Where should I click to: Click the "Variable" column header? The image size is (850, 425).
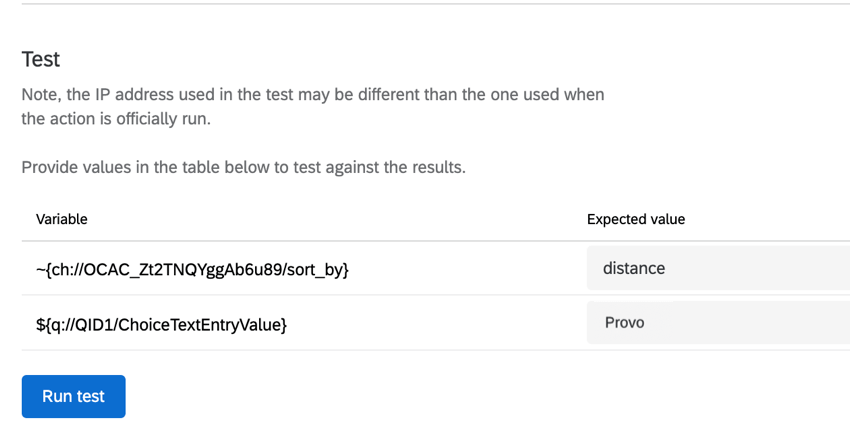(x=62, y=219)
